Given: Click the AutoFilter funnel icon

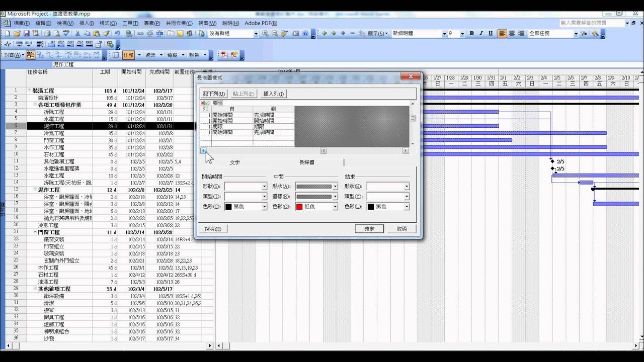Looking at the screenshot, I should coord(584,33).
